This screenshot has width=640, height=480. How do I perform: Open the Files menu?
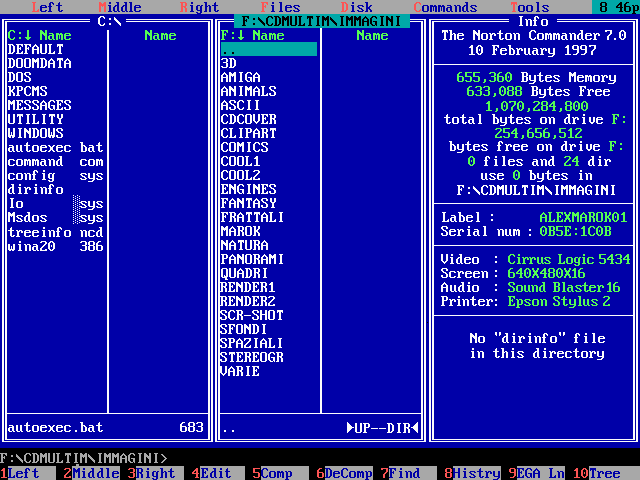click(280, 7)
